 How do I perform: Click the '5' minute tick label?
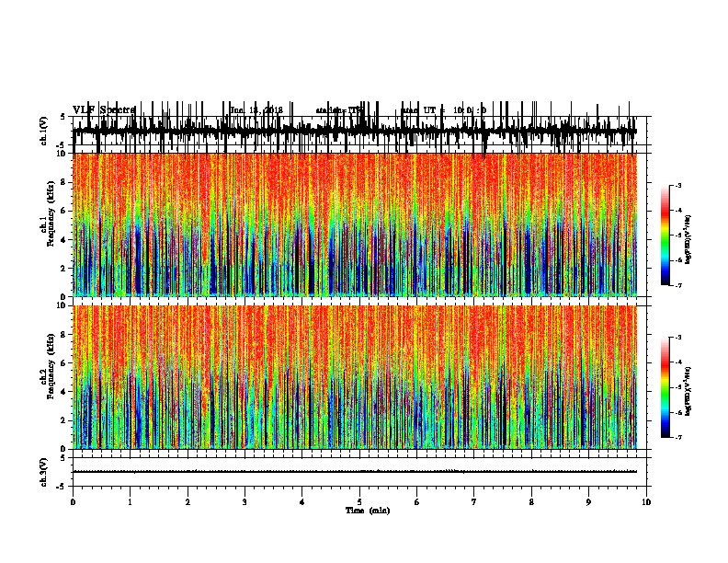click(x=359, y=502)
